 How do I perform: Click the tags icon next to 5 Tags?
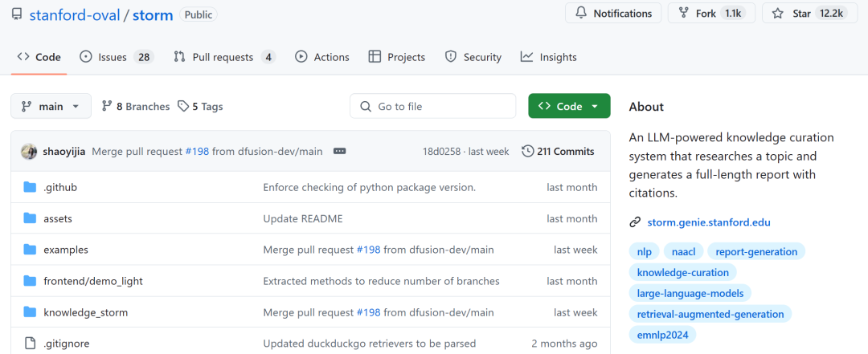click(x=183, y=106)
